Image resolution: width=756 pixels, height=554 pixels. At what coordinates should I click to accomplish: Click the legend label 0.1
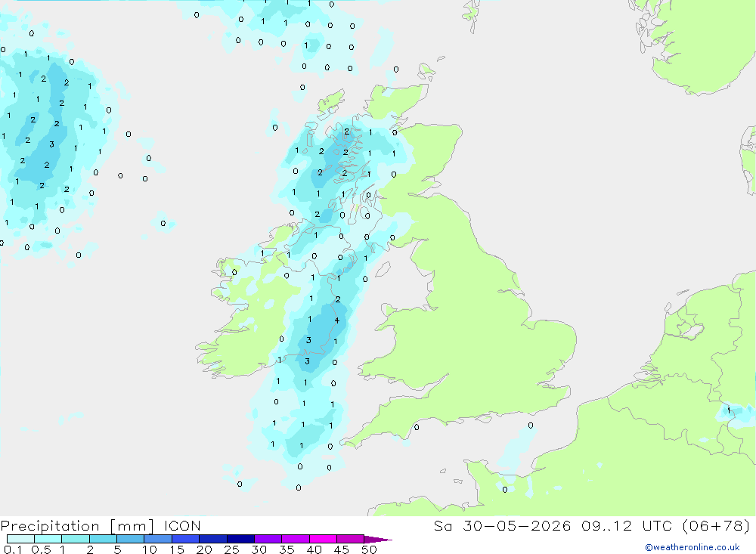click(x=13, y=549)
